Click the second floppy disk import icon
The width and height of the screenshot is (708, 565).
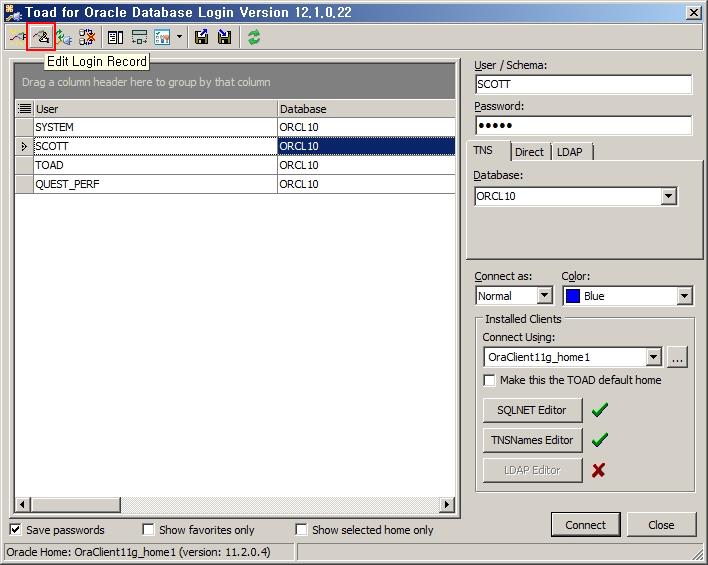pos(224,37)
